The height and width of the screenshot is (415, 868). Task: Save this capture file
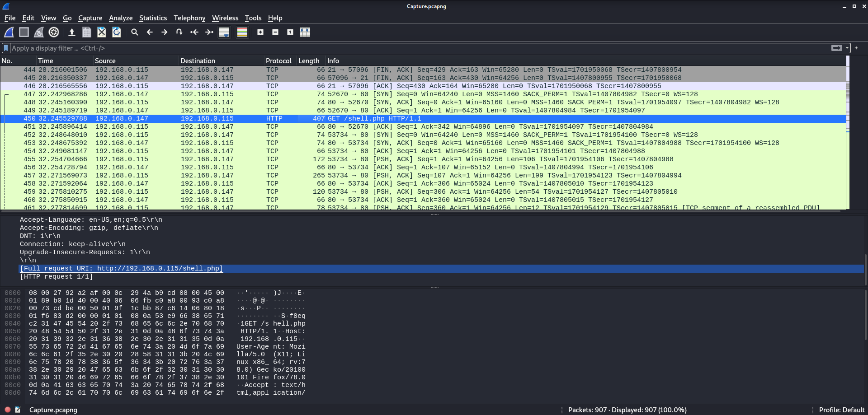pyautogui.click(x=87, y=32)
